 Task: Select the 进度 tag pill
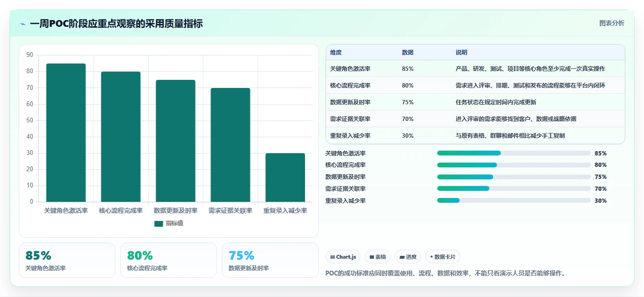tap(408, 257)
